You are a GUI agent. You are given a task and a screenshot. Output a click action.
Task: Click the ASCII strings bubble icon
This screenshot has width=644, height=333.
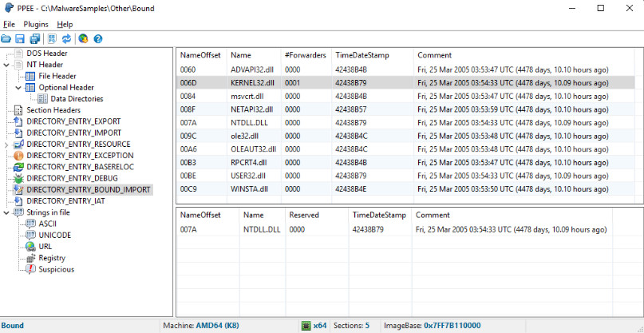coord(30,224)
